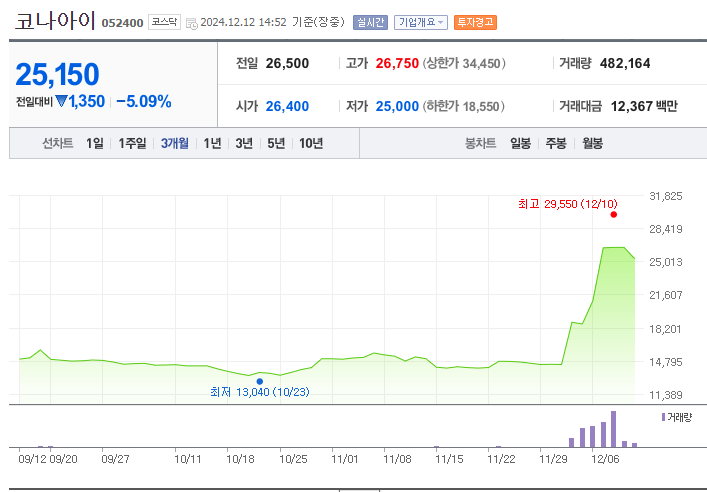This screenshot has width=707, height=492.
Task: Switch line chart to 3년
Action: click(x=244, y=143)
